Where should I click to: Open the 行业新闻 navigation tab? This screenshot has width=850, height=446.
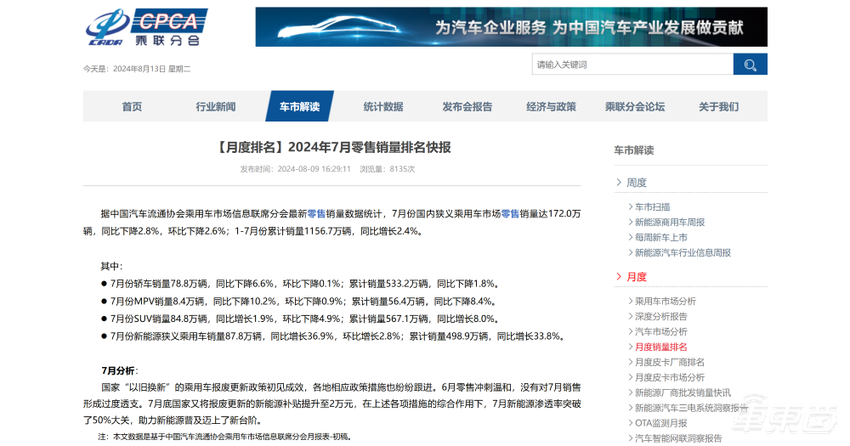[216, 107]
